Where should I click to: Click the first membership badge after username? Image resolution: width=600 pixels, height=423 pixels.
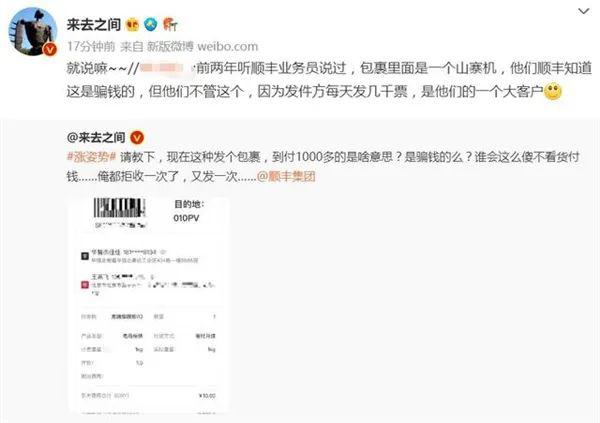[132, 25]
